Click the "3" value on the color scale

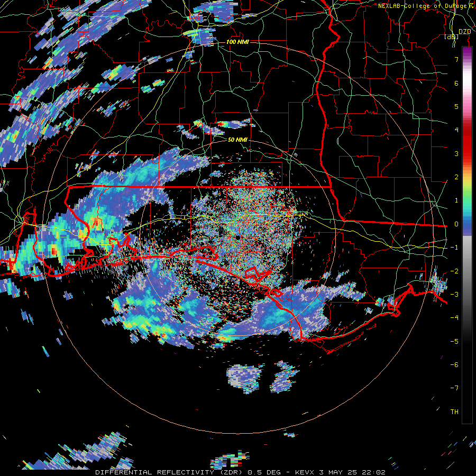(x=456, y=153)
